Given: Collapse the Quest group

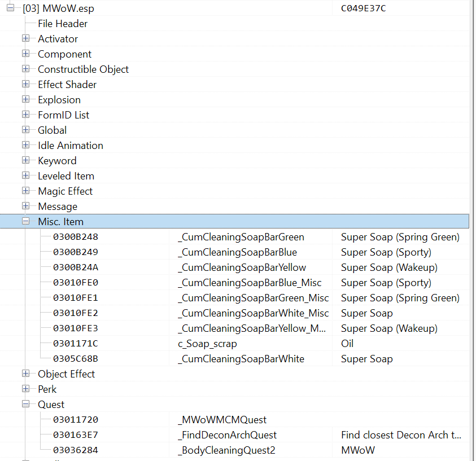Looking at the screenshot, I should tap(26, 403).
